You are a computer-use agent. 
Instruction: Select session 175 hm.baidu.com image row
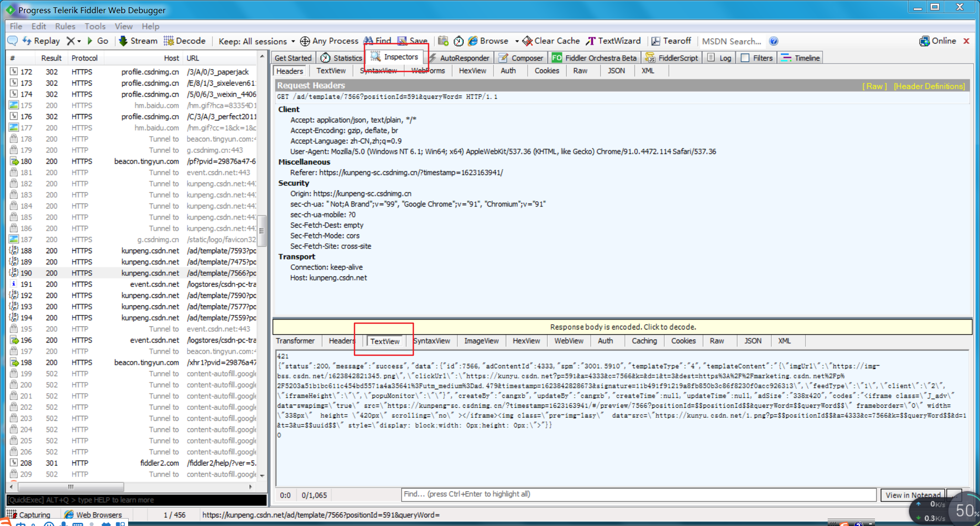(x=132, y=105)
